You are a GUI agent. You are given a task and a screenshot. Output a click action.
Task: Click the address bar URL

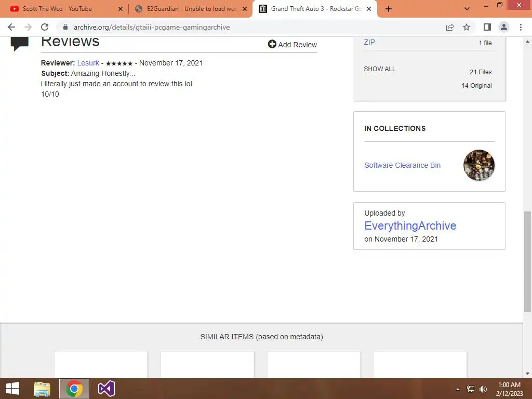click(152, 27)
